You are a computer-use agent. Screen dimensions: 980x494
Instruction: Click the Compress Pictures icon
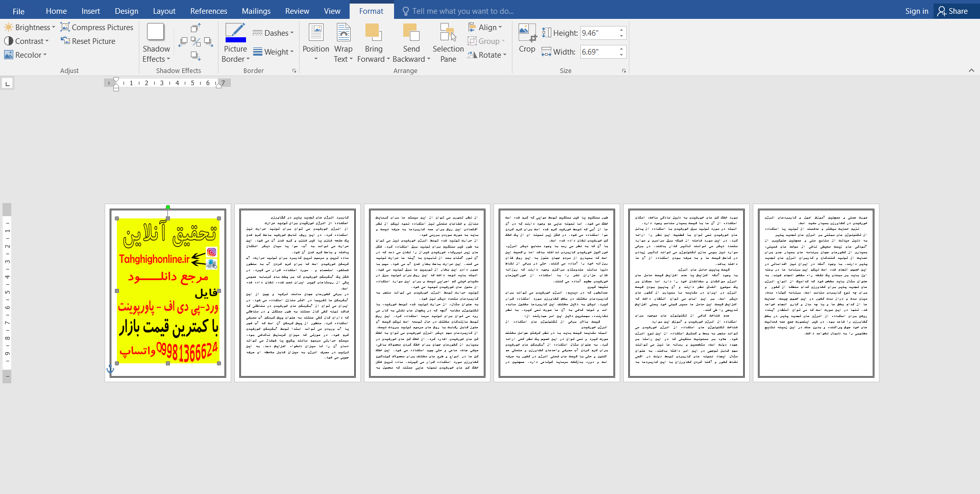(65, 27)
